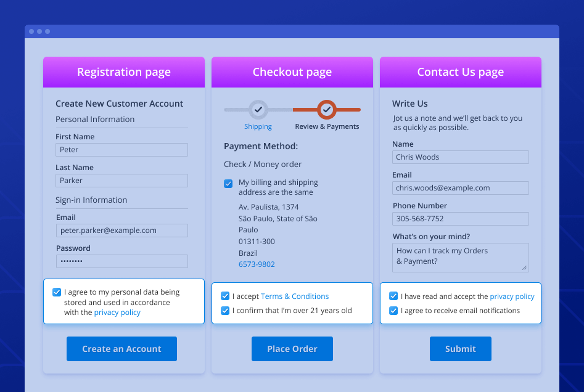Open privacy policy link in Registration page
Screen dimensions: 584x392
click(117, 312)
